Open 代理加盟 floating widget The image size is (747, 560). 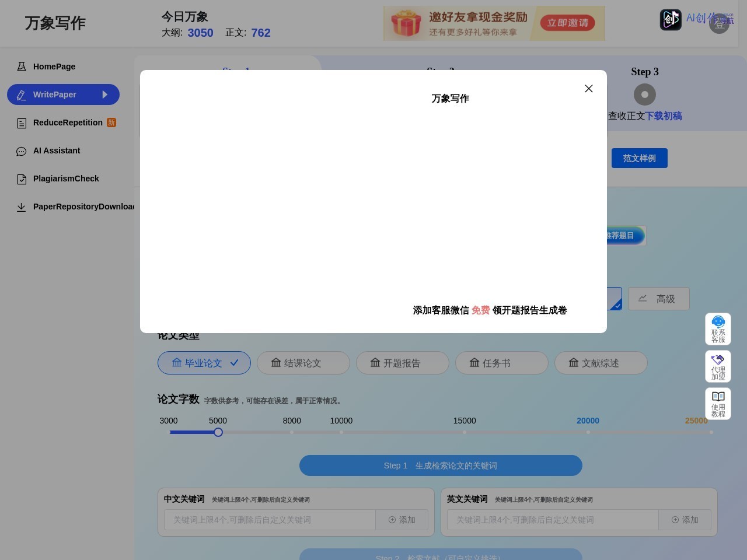point(718,366)
